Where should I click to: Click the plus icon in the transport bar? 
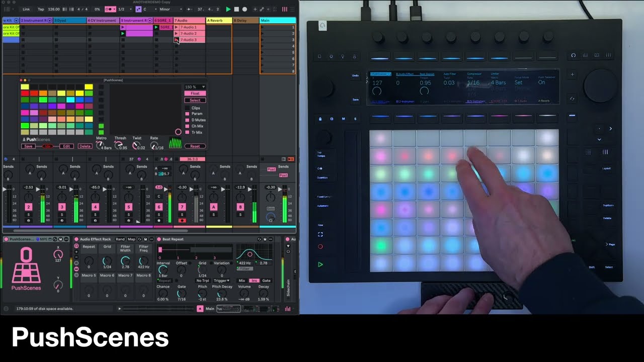point(256,9)
